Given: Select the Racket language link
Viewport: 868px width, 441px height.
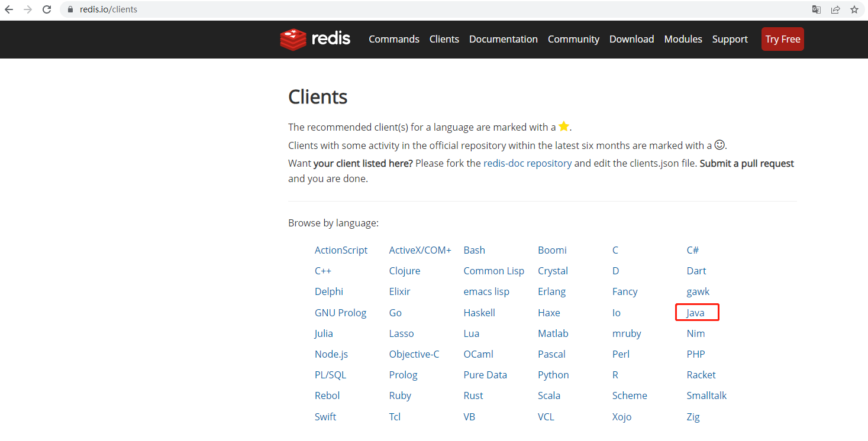Looking at the screenshot, I should (701, 375).
